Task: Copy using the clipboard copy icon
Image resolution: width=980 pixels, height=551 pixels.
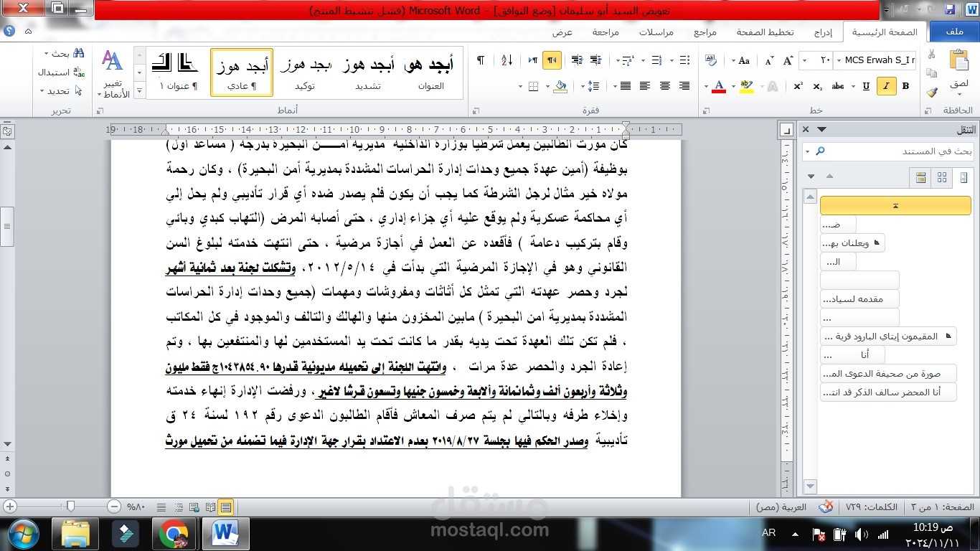Action: [x=932, y=72]
